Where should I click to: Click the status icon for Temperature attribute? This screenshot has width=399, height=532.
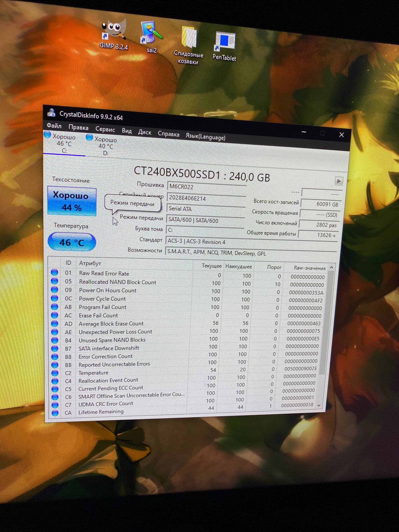pyautogui.click(x=55, y=373)
